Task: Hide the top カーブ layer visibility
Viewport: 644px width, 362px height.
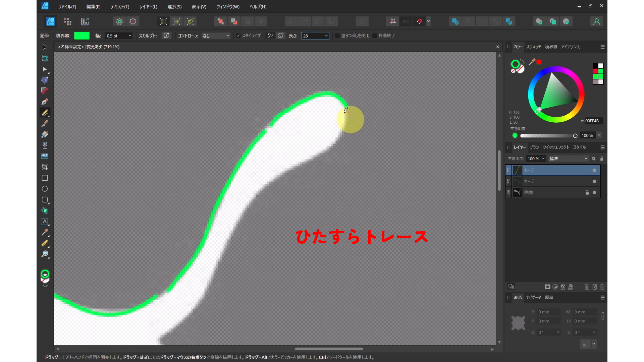Action: pyautogui.click(x=594, y=170)
